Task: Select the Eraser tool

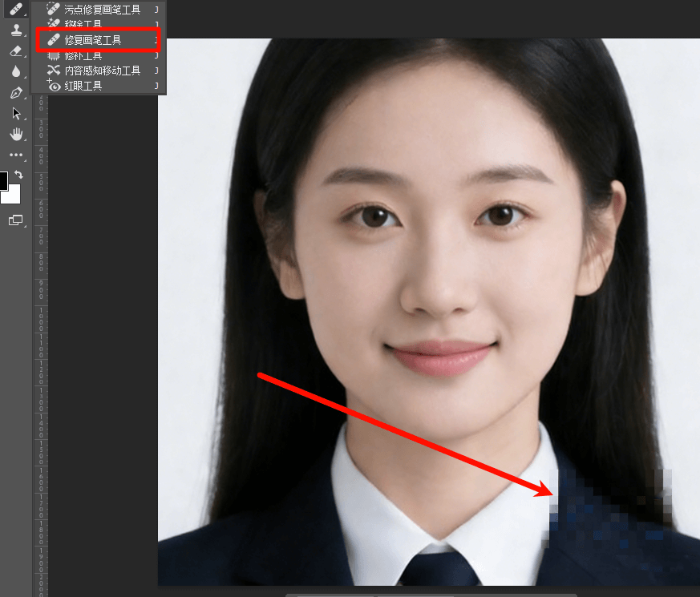Action: (15, 51)
